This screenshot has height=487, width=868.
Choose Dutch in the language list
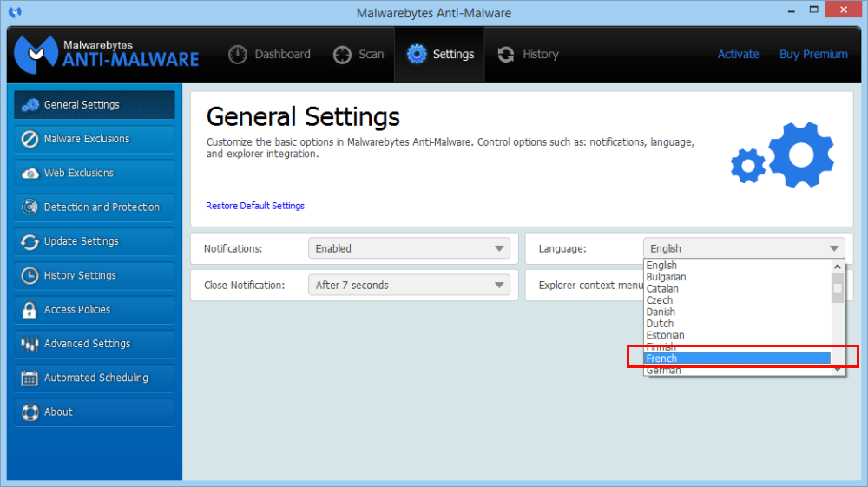(737, 324)
